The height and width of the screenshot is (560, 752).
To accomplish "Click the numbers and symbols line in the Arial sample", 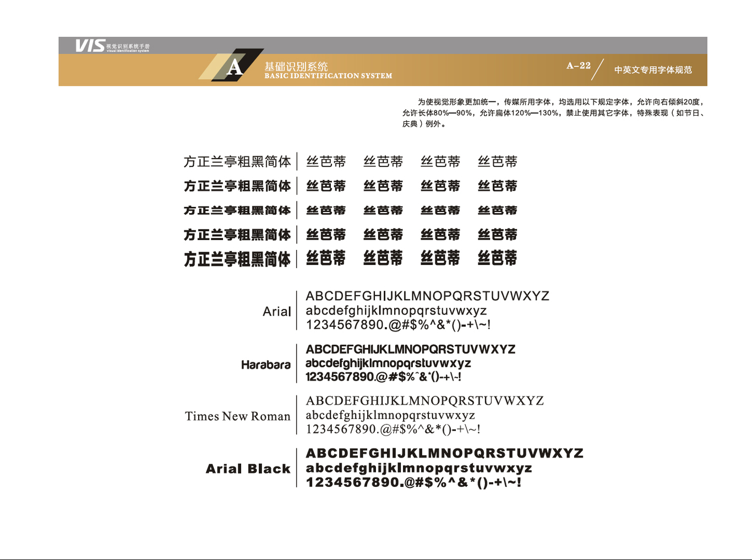I will [398, 325].
